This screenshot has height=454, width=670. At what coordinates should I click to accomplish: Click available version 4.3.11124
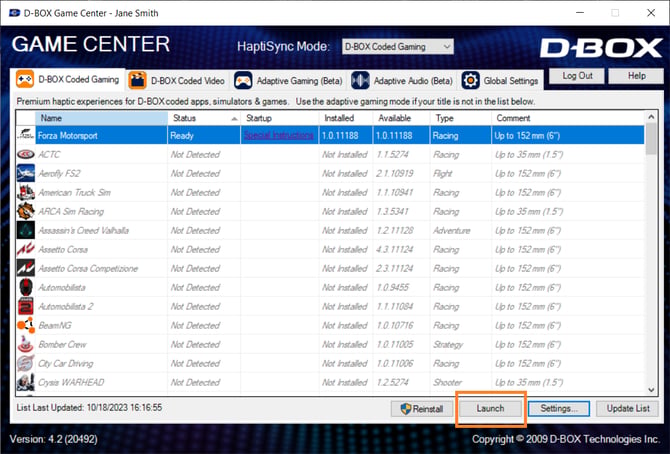pos(395,250)
